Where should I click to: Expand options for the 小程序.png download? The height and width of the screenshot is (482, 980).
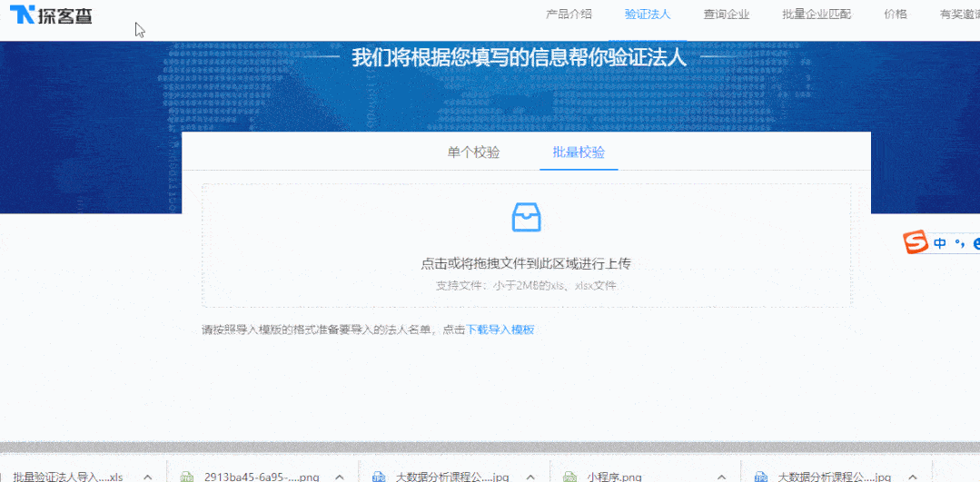pos(721,477)
